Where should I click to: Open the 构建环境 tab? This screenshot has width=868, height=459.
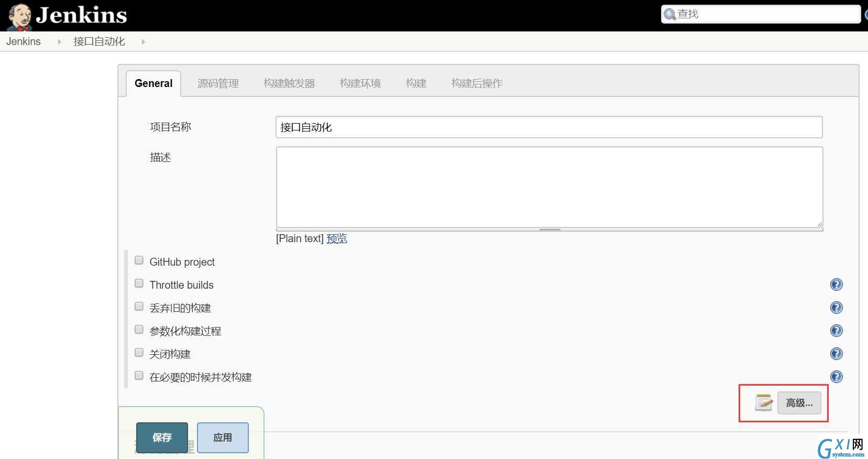tap(360, 83)
